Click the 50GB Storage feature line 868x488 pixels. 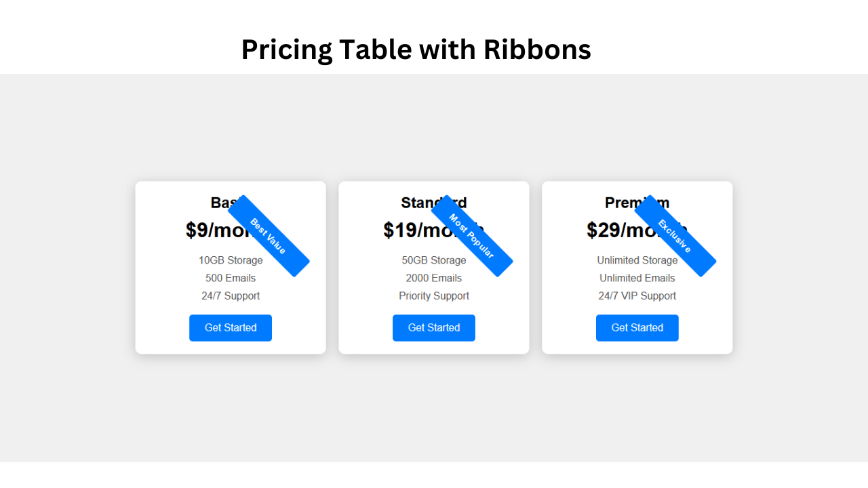pos(433,260)
